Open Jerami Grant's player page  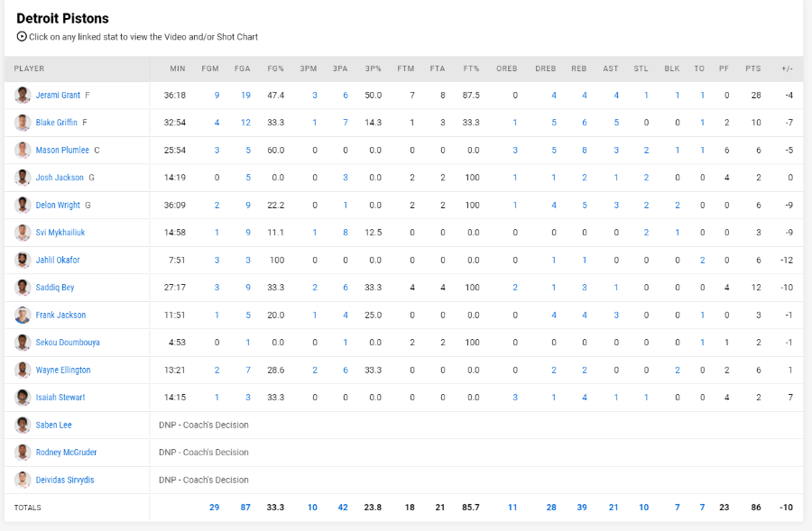[58, 96]
